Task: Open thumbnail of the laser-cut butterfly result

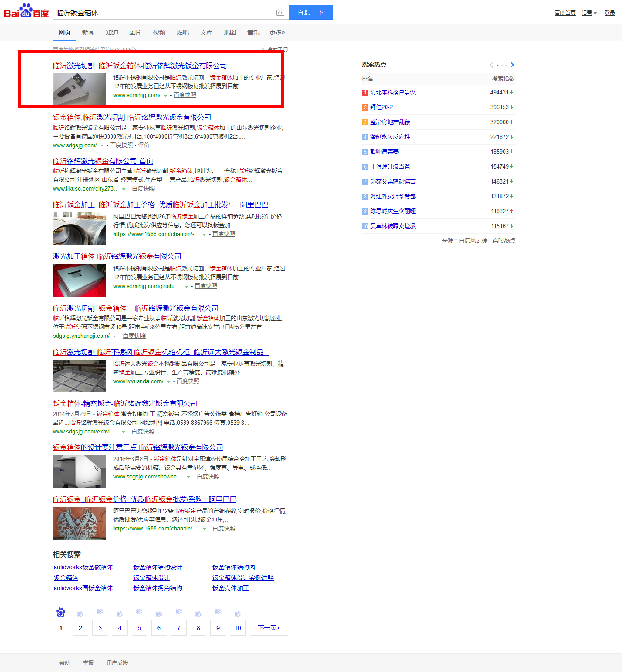Action: tap(79, 523)
